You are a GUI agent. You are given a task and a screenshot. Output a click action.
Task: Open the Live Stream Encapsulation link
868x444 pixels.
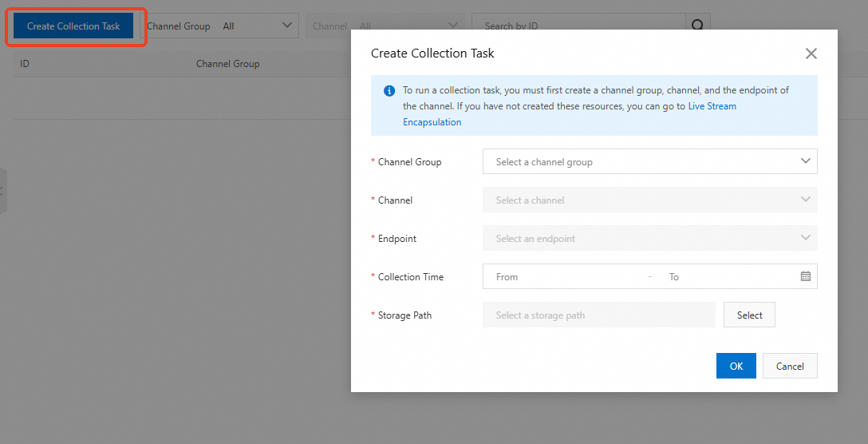(x=712, y=106)
